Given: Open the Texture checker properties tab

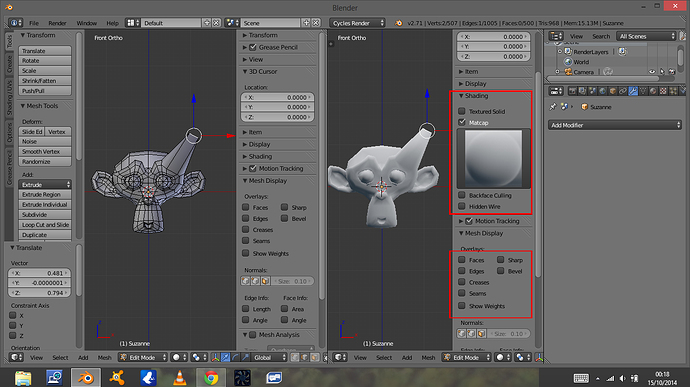Looking at the screenshot, I should pyautogui.click(x=663, y=91).
